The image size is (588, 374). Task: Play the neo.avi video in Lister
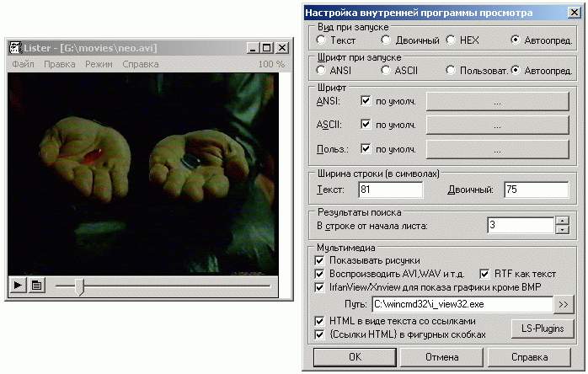click(18, 286)
